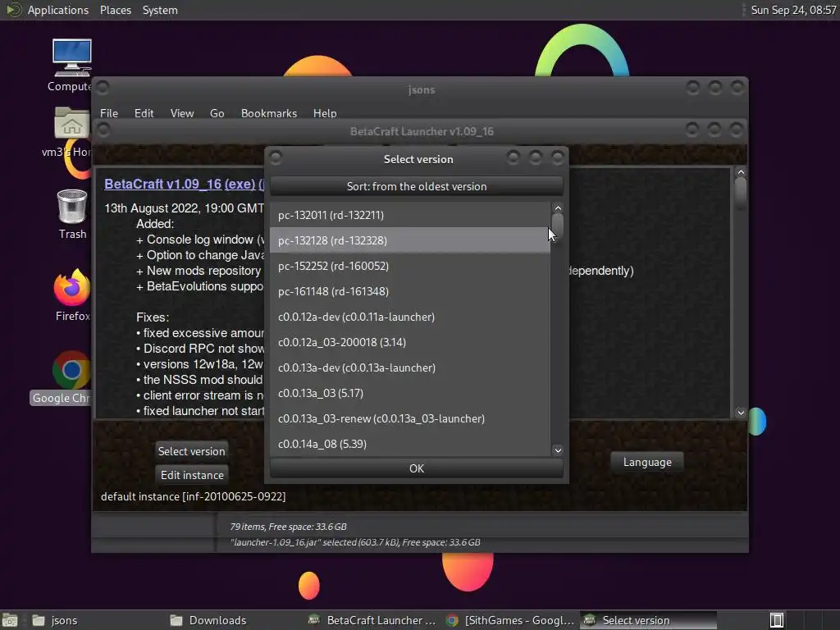Image resolution: width=840 pixels, height=630 pixels.
Task: Open Bookmarks menu in jsons window
Action: coord(269,113)
